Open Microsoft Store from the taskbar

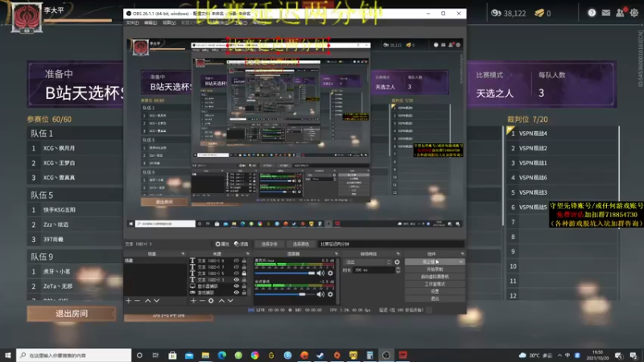(172, 355)
